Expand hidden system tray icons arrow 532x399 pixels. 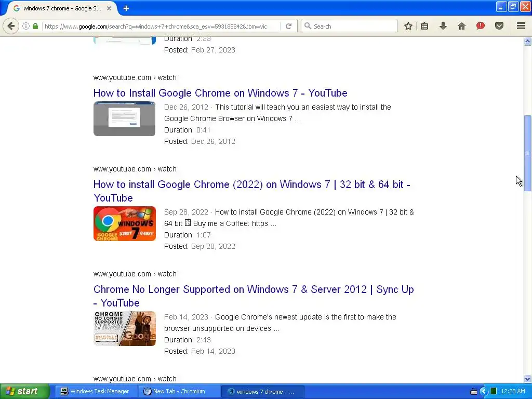coord(484,392)
